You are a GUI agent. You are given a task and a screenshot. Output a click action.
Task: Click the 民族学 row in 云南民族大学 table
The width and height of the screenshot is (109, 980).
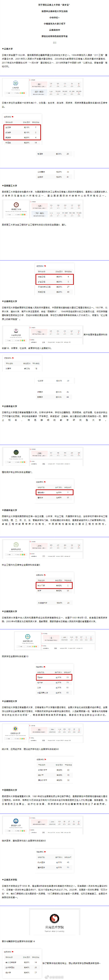coord(54,677)
